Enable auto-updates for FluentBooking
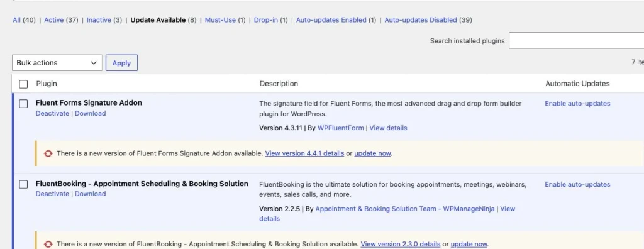The height and width of the screenshot is (249, 644). tap(577, 184)
